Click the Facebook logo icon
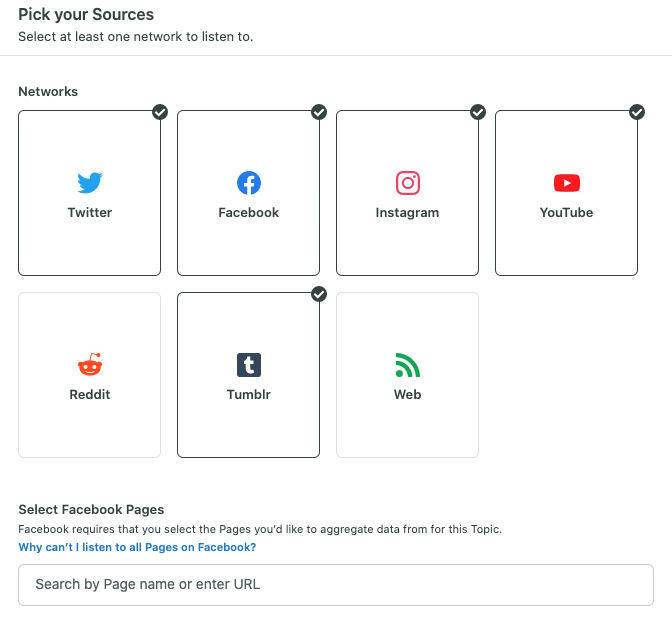Image resolution: width=672 pixels, height=629 pixels. pyautogui.click(x=249, y=183)
